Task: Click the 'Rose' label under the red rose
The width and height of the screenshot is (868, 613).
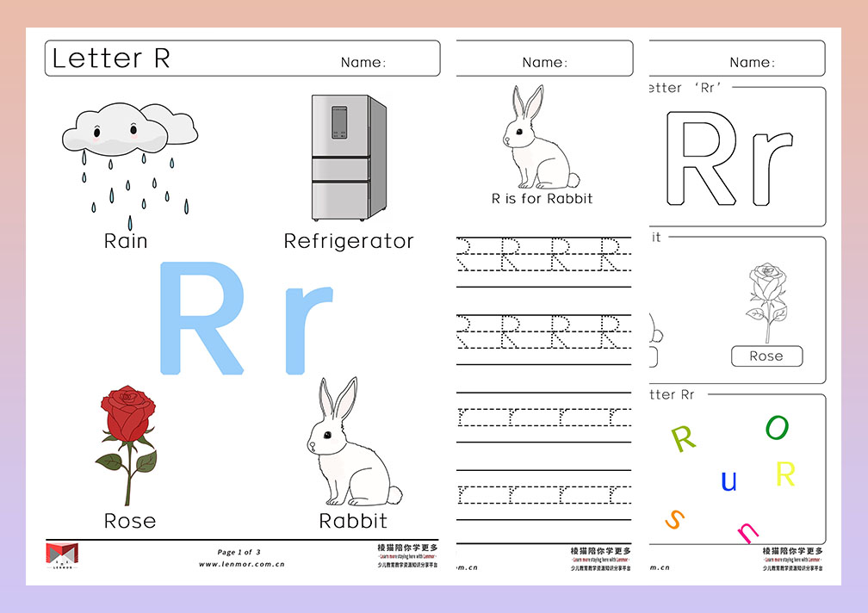Action: pyautogui.click(x=130, y=521)
